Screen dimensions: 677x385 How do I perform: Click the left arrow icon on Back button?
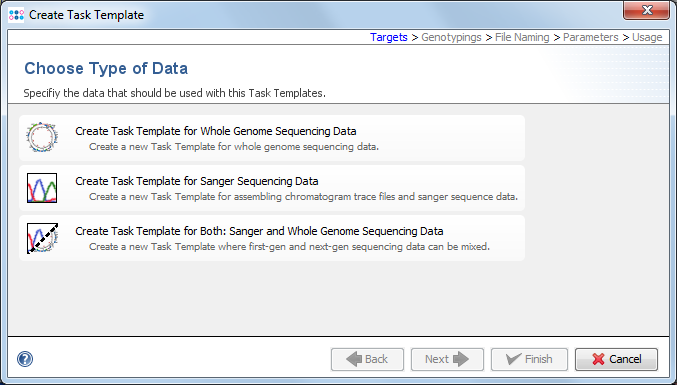354,359
